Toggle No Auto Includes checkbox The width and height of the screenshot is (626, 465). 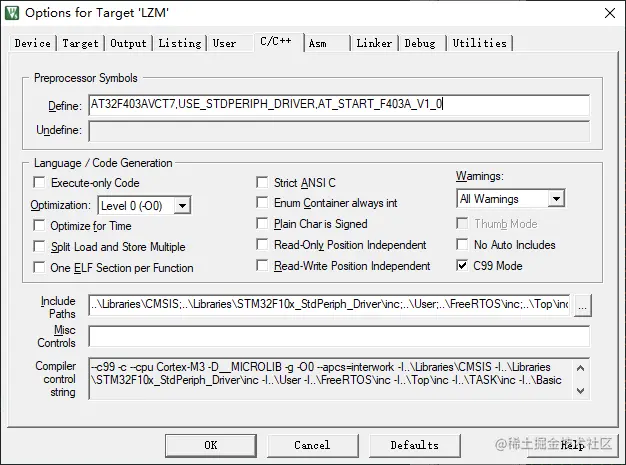pyautogui.click(x=462, y=245)
